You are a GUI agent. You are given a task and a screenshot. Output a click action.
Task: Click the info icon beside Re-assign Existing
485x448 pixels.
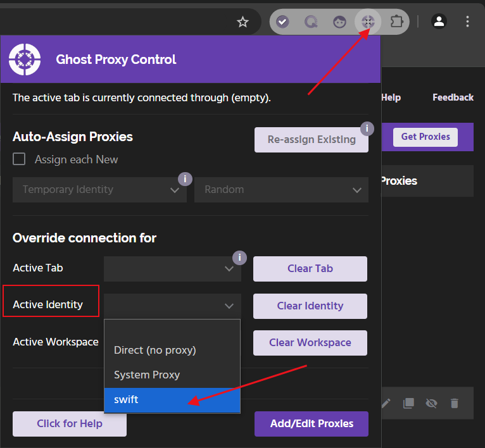[367, 128]
